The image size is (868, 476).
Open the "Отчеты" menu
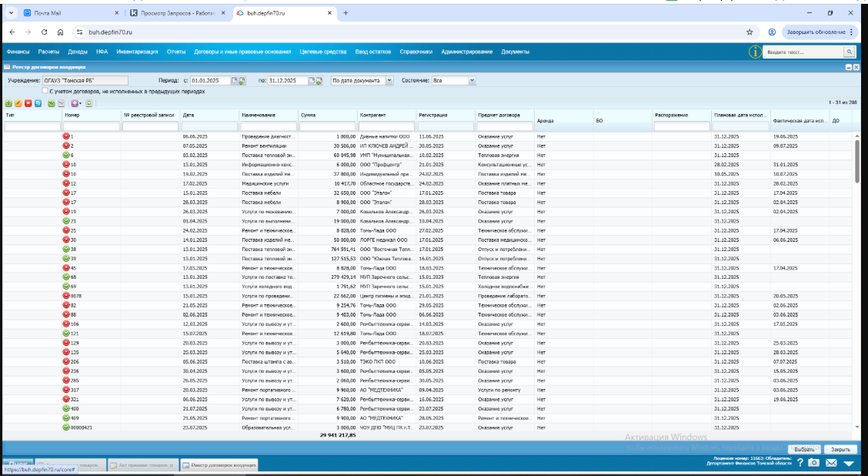pos(176,52)
